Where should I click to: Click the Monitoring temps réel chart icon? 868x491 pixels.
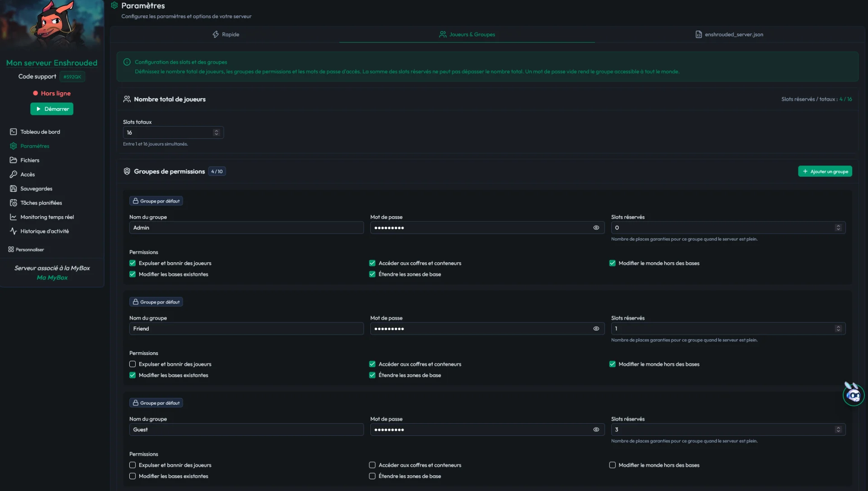pyautogui.click(x=14, y=217)
